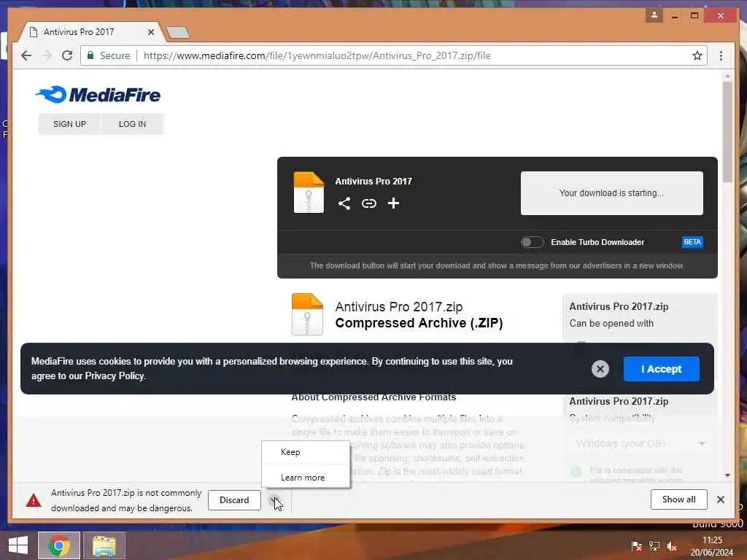Click the I Accept cookie button
This screenshot has height=560, width=747.
click(x=661, y=369)
